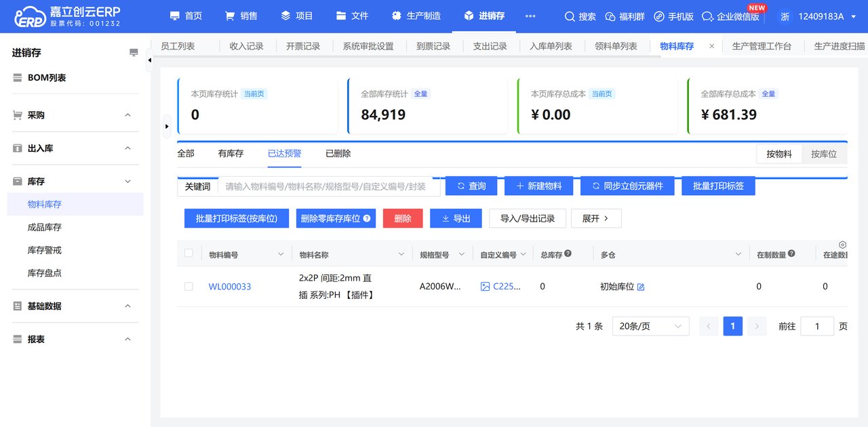Open the WL000033 material link

point(230,287)
